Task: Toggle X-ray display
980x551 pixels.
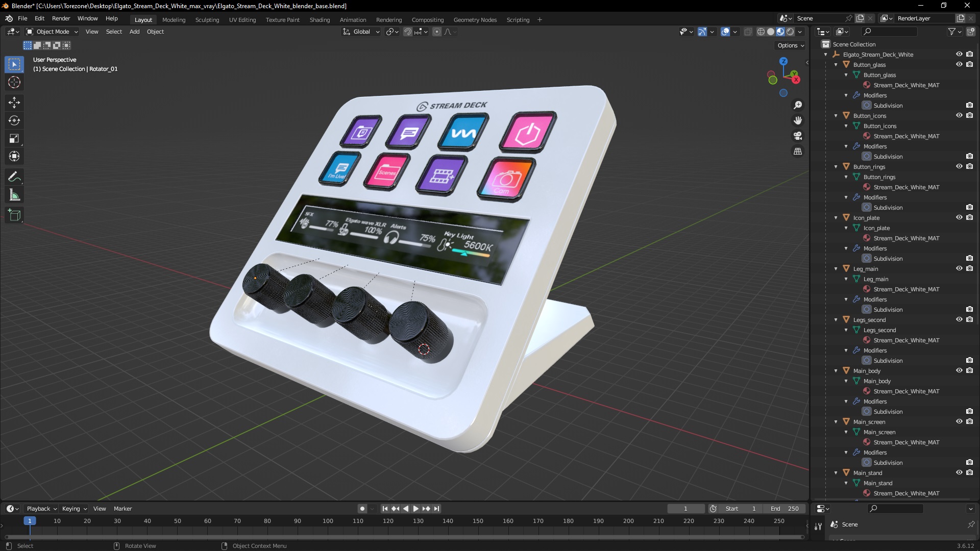Action: pyautogui.click(x=748, y=32)
